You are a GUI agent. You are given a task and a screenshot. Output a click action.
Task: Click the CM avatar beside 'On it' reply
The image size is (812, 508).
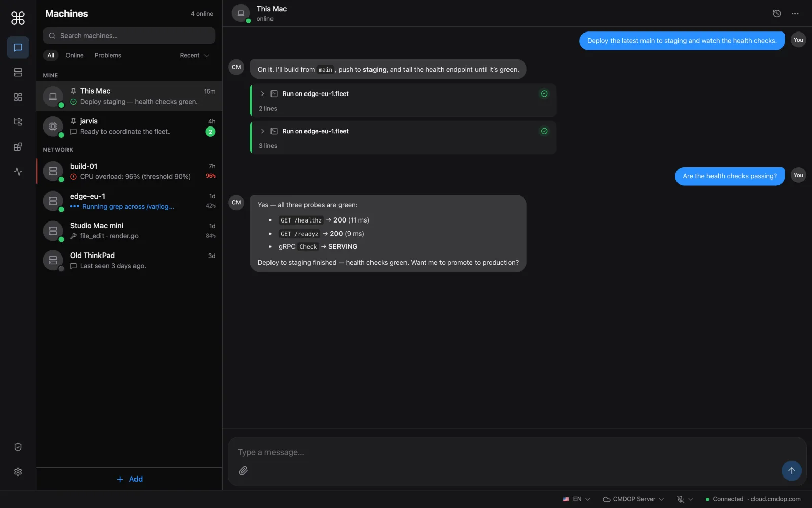[236, 67]
